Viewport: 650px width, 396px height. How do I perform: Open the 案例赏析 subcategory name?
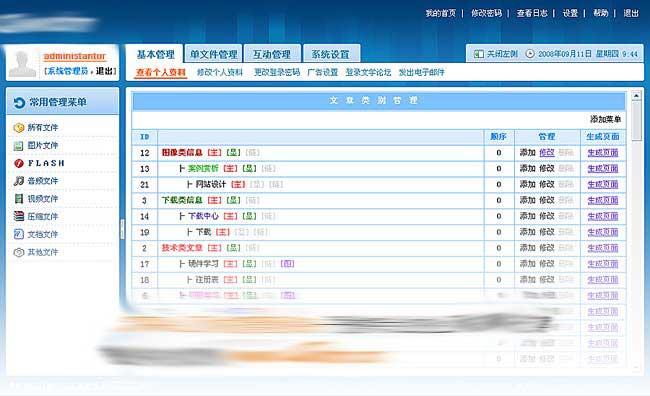click(203, 169)
